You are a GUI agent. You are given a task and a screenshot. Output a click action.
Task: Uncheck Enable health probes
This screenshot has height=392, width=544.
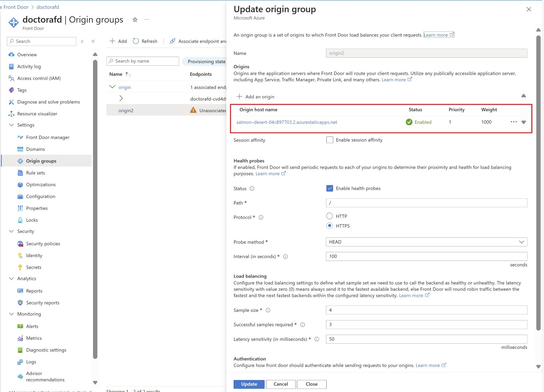330,188
